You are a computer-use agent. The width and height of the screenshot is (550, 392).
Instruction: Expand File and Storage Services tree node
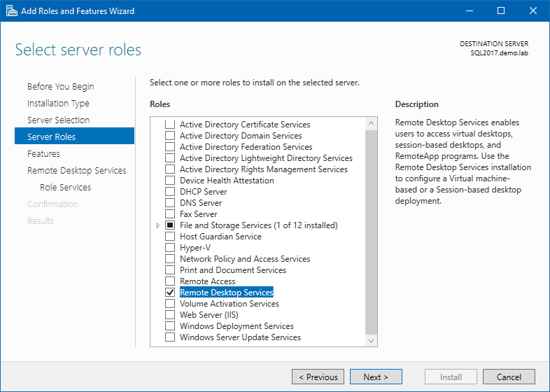coord(158,225)
